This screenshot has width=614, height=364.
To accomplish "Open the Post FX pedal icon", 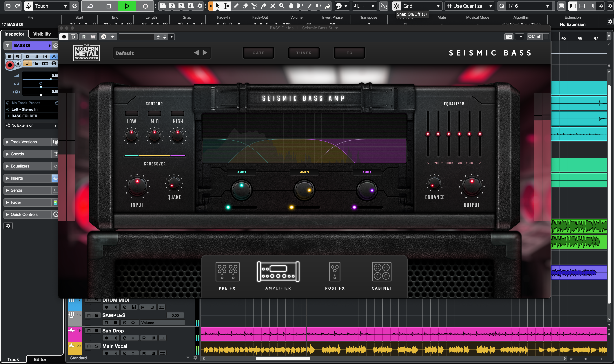I will (335, 271).
